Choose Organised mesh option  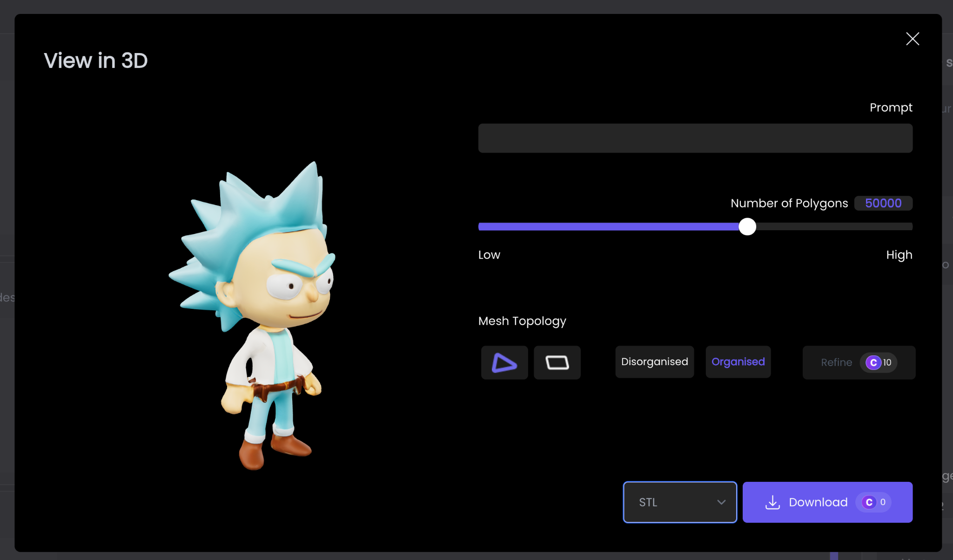738,362
